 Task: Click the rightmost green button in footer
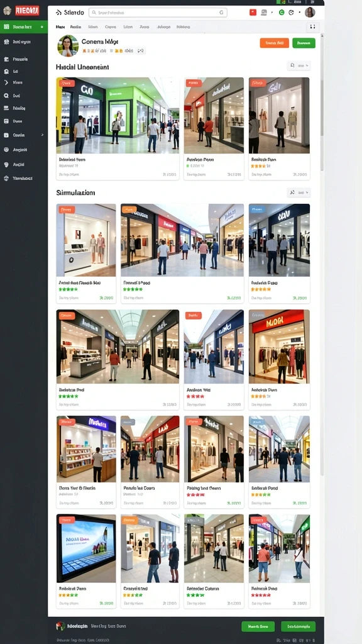click(299, 626)
